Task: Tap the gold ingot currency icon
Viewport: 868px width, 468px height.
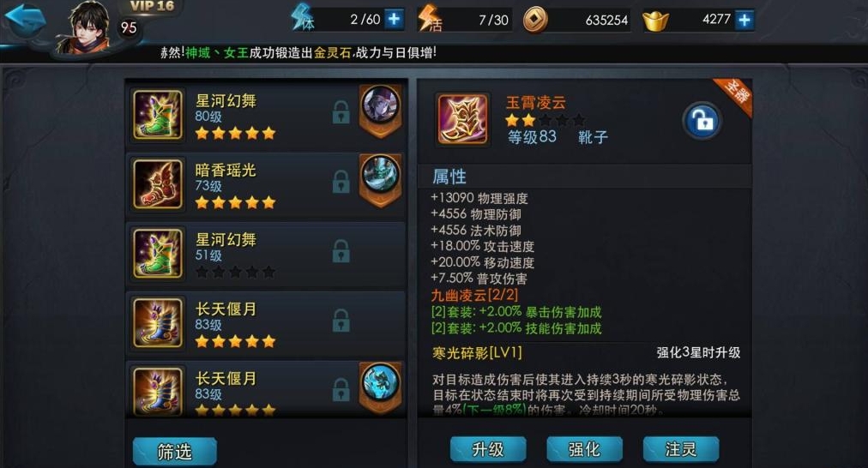Action: pyautogui.click(x=655, y=21)
